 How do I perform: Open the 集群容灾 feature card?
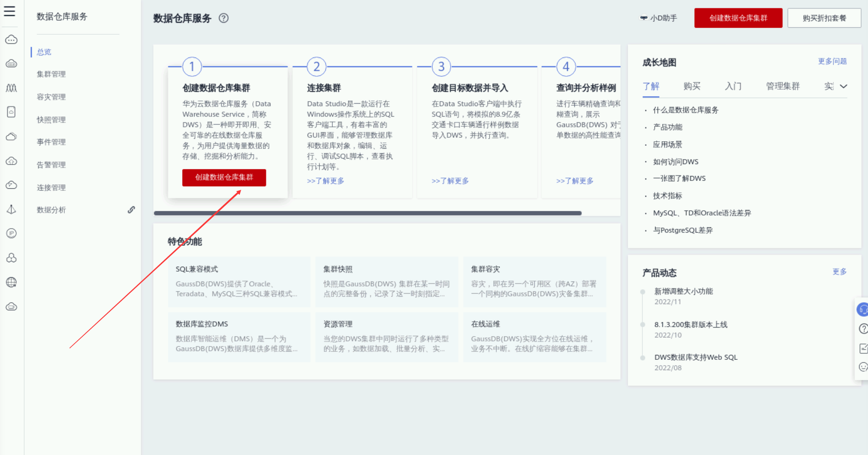pyautogui.click(x=535, y=282)
